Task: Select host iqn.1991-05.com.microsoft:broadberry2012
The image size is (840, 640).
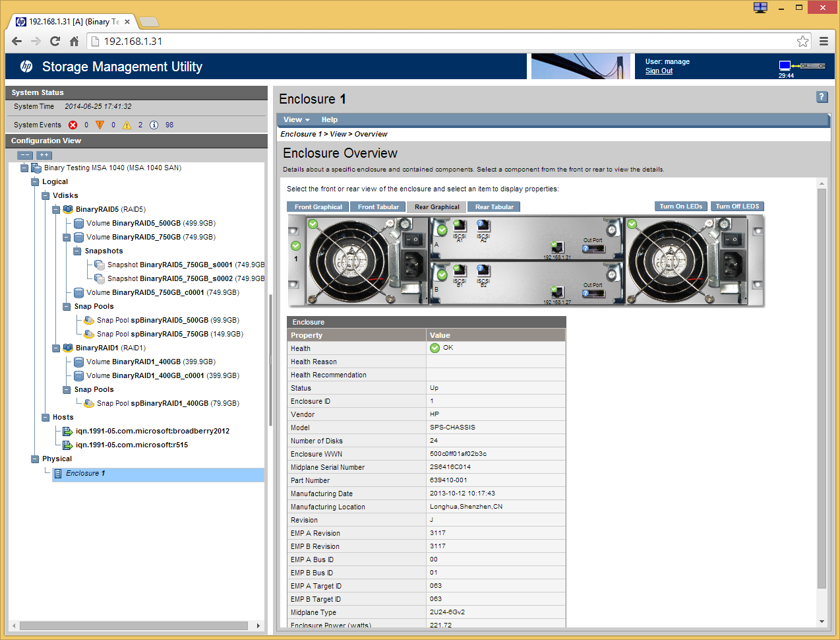Action: (152, 431)
